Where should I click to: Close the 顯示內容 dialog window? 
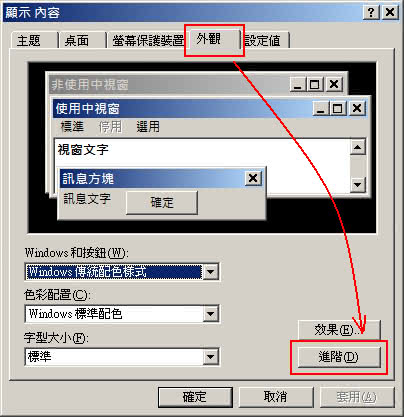pos(390,13)
